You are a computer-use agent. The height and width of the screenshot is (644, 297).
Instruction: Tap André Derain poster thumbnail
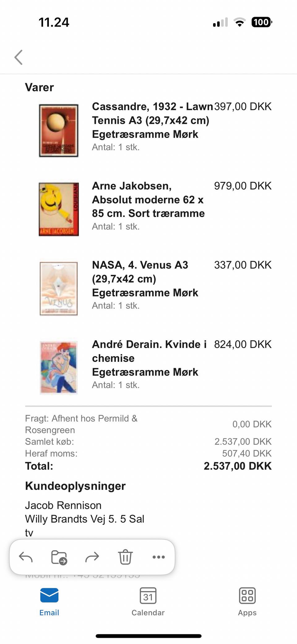pos(58,367)
